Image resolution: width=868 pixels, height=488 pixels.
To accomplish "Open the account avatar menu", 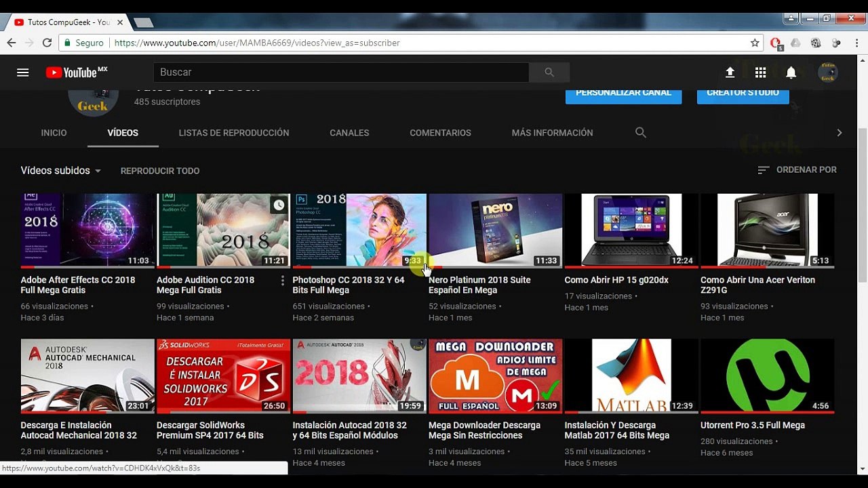I will click(827, 73).
